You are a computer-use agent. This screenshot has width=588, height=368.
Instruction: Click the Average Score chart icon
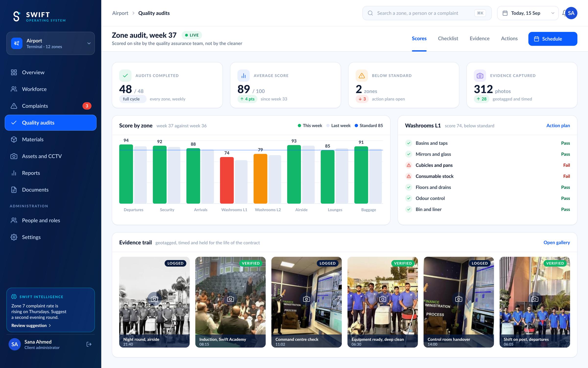click(243, 76)
